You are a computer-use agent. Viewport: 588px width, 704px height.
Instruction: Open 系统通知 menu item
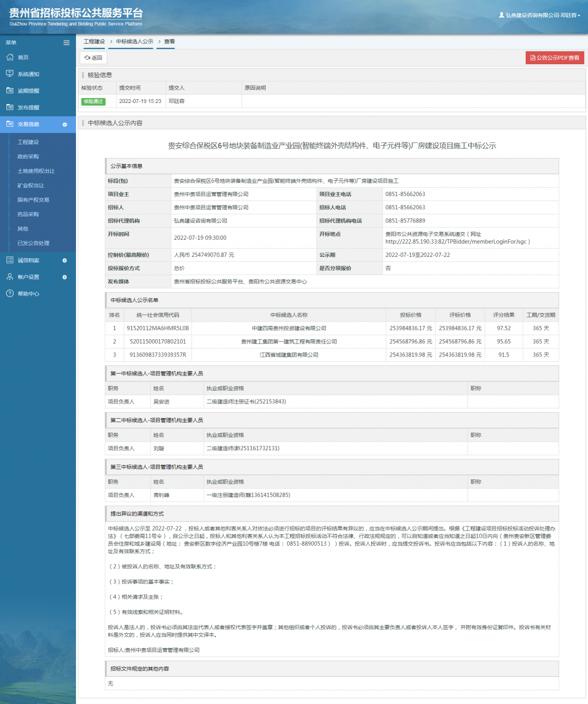(28, 74)
